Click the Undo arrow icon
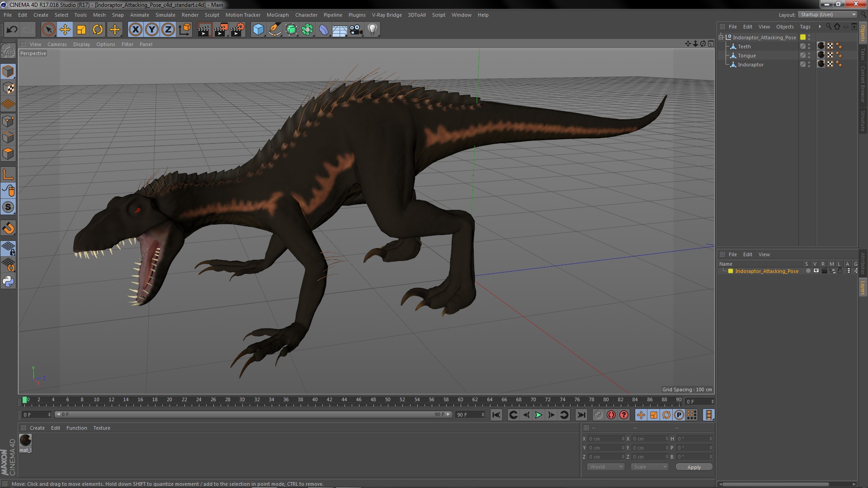Viewport: 868px width, 488px height. tap(12, 30)
